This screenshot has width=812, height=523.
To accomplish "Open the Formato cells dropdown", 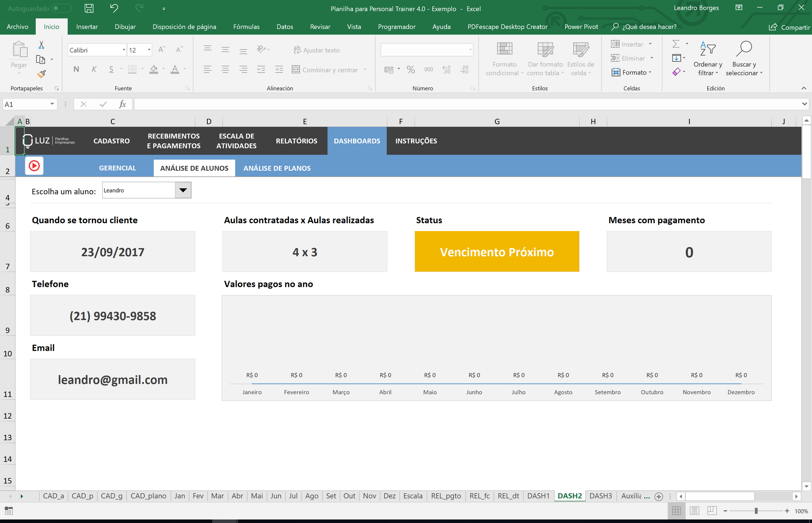I will (632, 73).
